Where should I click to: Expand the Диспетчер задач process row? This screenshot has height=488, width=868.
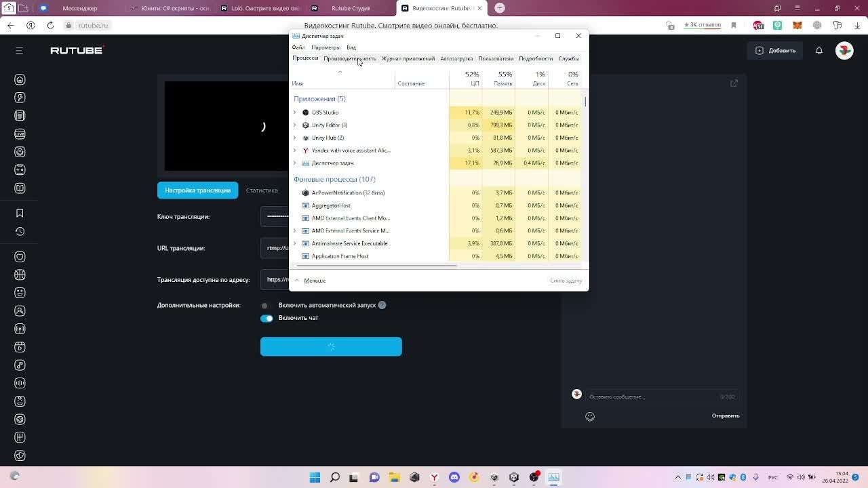pos(294,163)
